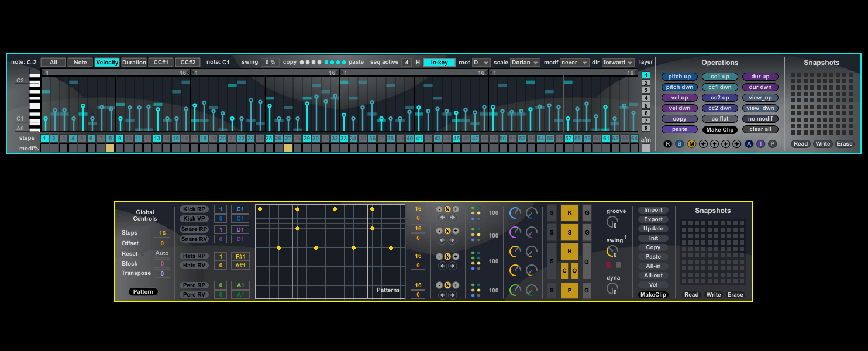Select the CC#1 view tab
This screenshot has width=868, height=351.
pyautogui.click(x=161, y=62)
